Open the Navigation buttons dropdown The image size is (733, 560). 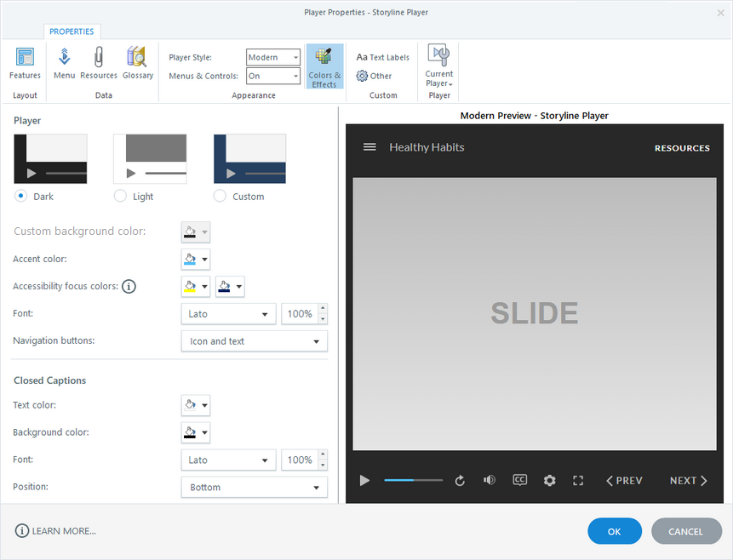254,341
